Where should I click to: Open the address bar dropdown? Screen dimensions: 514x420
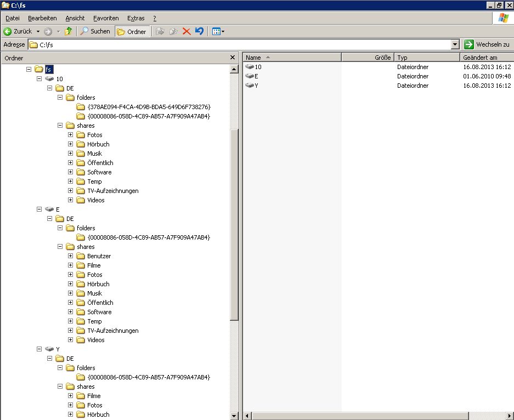point(455,44)
